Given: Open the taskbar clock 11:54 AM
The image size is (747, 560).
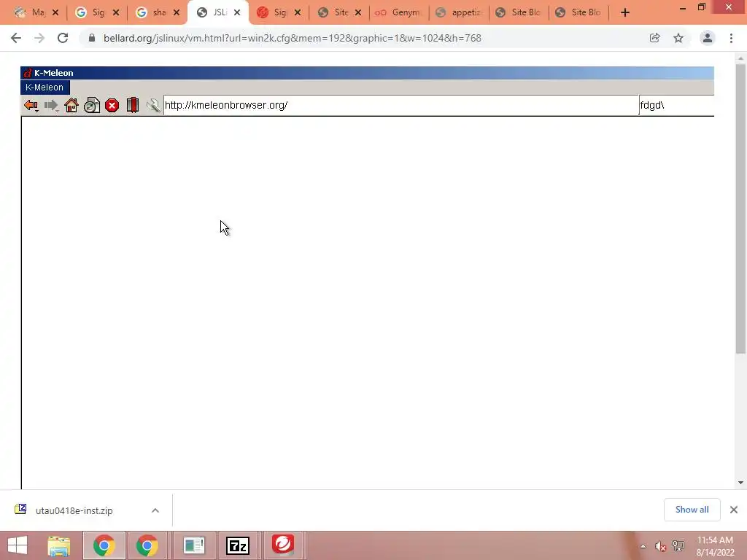Looking at the screenshot, I should 715,546.
